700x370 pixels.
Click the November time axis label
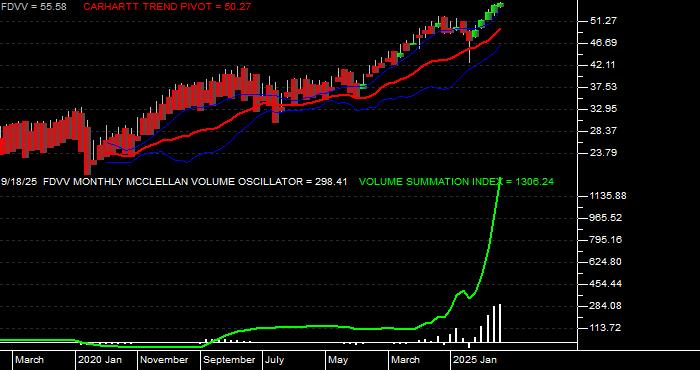tap(165, 360)
